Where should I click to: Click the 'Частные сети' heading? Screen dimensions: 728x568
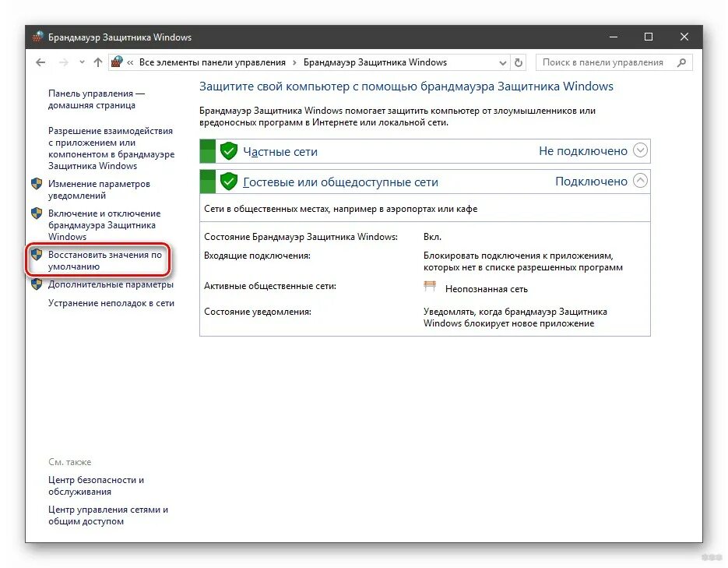tap(280, 152)
